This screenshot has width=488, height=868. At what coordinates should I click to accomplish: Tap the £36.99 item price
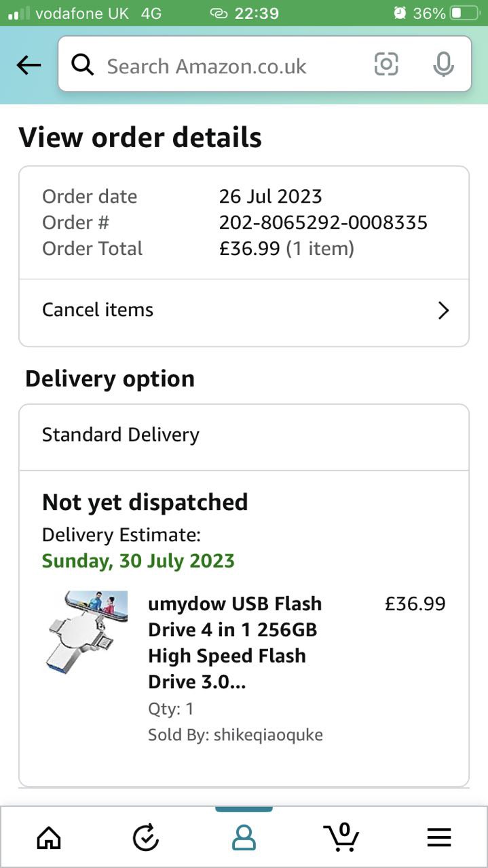pyautogui.click(x=415, y=604)
